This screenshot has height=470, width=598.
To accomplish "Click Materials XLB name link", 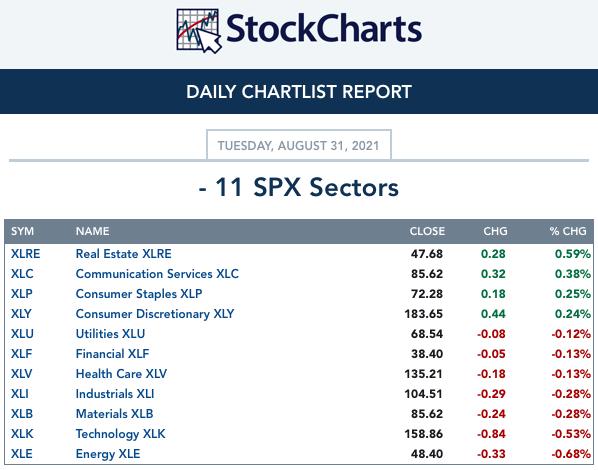I will (114, 414).
